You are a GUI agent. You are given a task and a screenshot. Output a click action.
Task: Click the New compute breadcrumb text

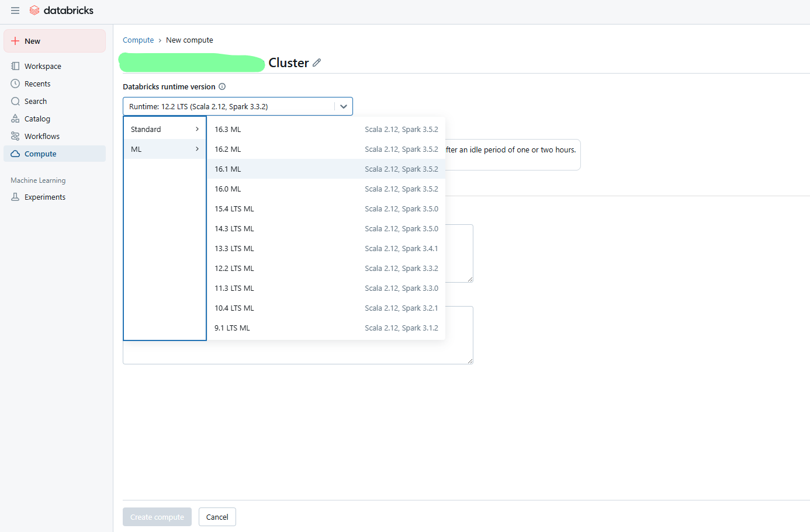coord(189,40)
